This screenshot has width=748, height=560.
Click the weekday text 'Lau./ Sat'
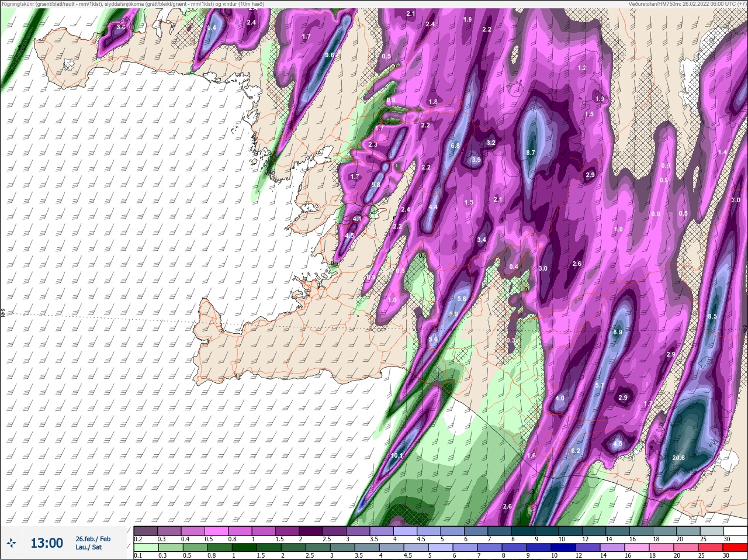point(88,547)
